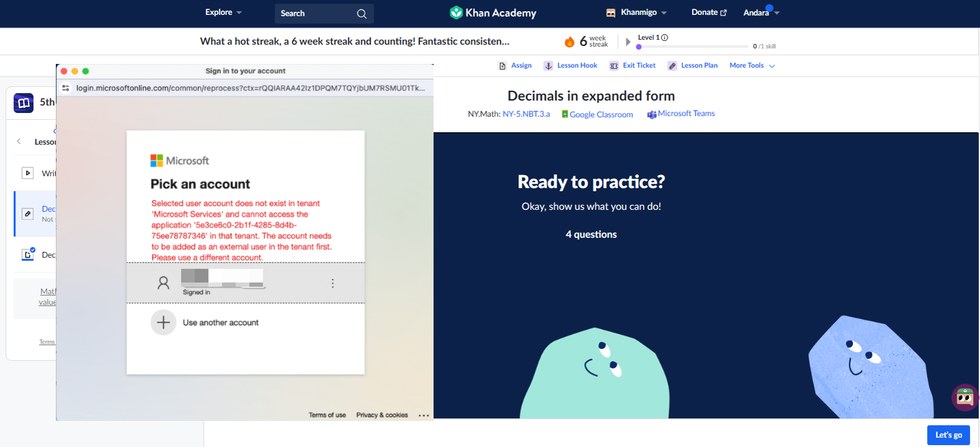Open the account tile three-dot menu
This screenshot has width=980, height=447.
pos(333,283)
